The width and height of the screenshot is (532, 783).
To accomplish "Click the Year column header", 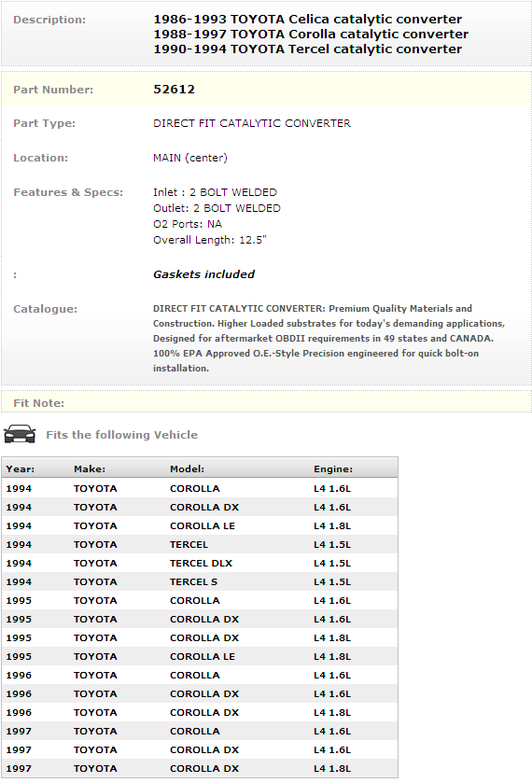I will 20,468.
